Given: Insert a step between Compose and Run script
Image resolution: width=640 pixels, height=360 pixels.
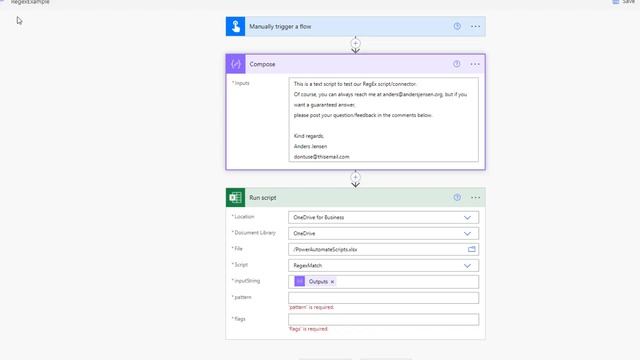Looking at the screenshot, I should [356, 177].
